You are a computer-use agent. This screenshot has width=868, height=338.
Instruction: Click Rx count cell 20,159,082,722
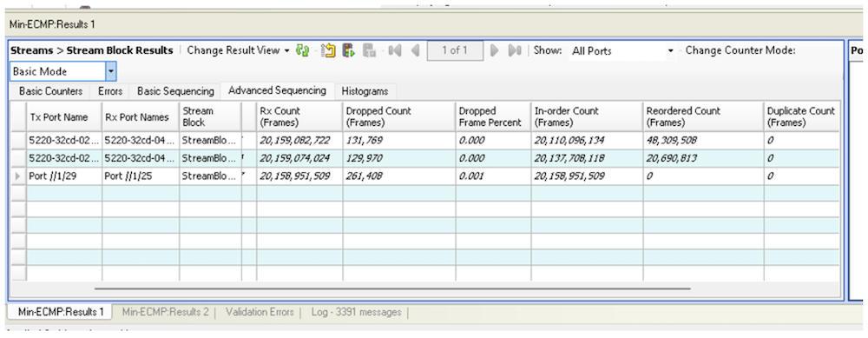(299, 141)
